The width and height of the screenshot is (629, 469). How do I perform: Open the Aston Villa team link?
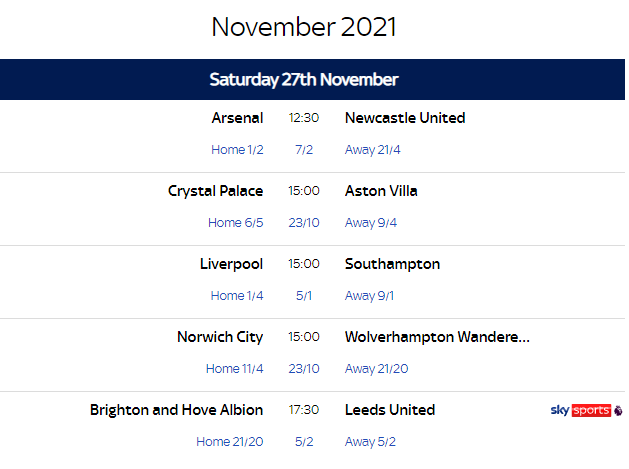[x=381, y=191]
